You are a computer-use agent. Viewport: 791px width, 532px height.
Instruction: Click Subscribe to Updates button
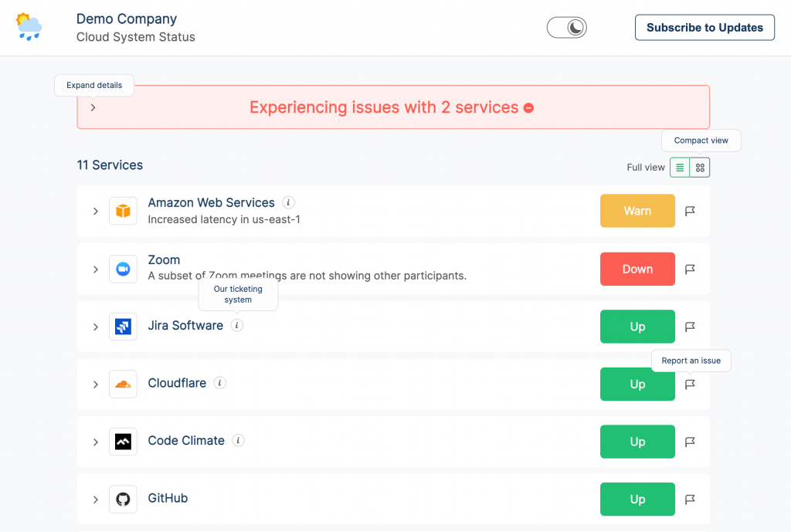(x=704, y=28)
